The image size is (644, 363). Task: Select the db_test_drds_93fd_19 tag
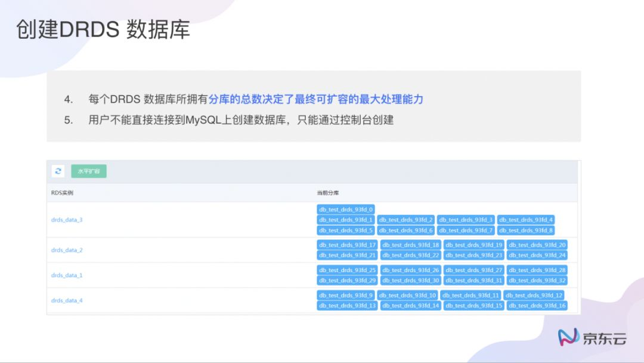pos(473,245)
